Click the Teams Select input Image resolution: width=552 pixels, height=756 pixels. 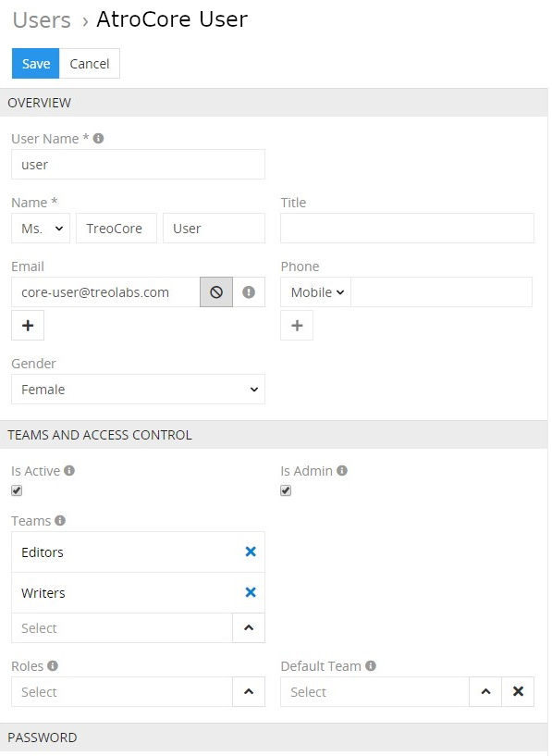122,627
